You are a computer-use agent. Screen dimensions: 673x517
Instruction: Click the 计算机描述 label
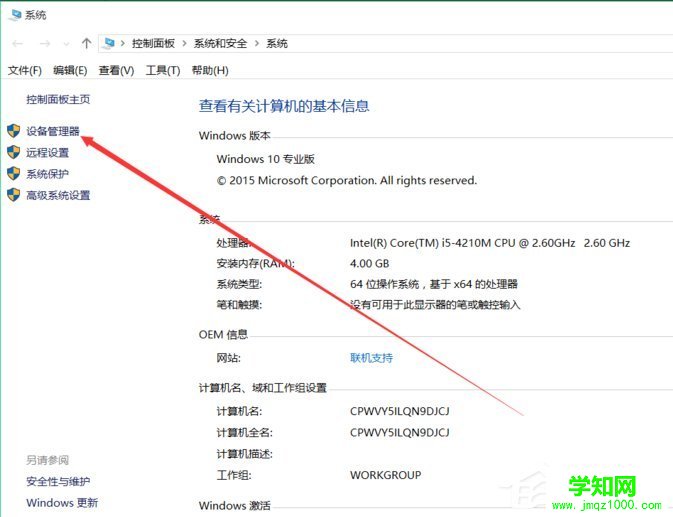[245, 454]
